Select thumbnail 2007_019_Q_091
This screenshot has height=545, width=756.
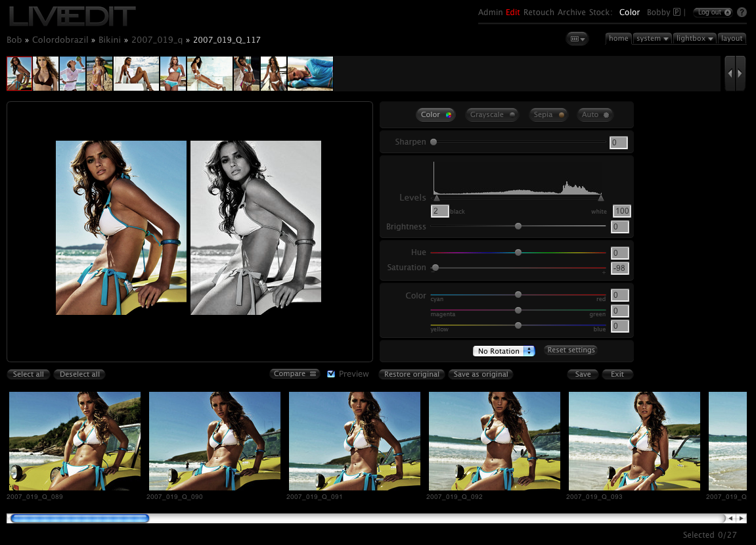(355, 441)
